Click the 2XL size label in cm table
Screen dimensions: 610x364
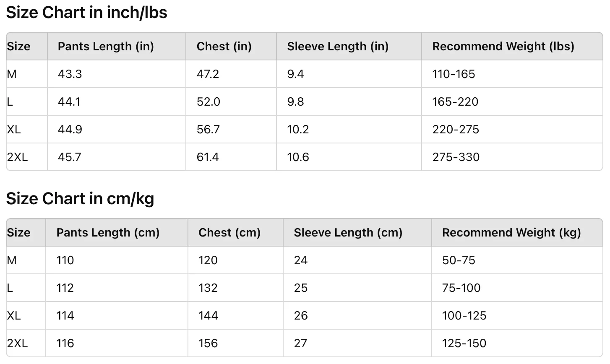[17, 343]
